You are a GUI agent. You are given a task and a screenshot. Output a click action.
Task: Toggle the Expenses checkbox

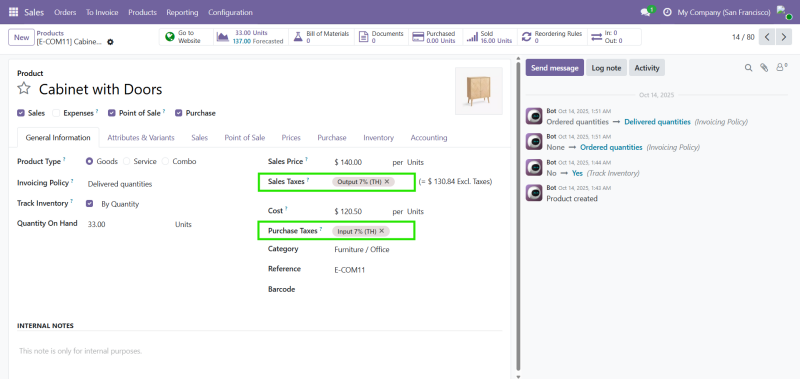(x=56, y=113)
